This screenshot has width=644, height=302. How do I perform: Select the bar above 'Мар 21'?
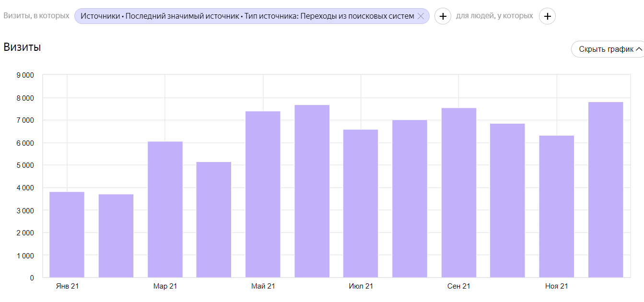coord(165,209)
